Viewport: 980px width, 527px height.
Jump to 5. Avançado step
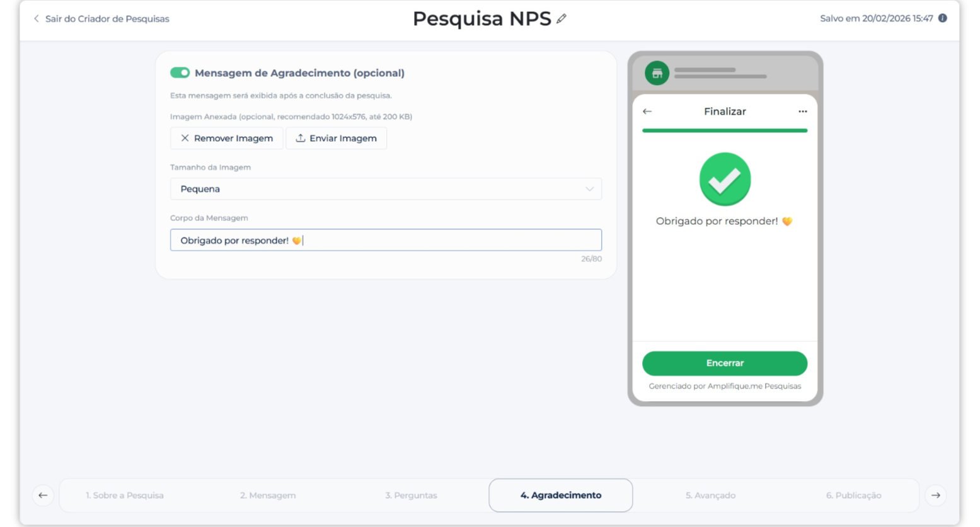(710, 496)
